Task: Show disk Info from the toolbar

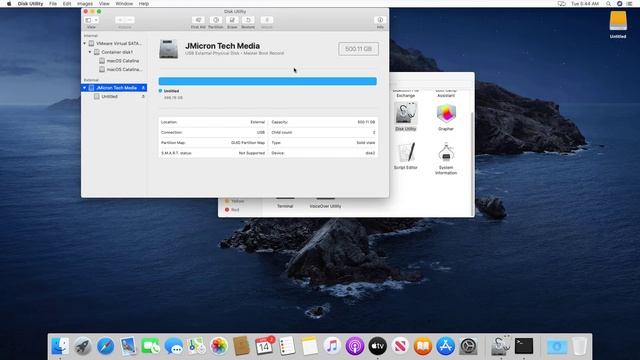Action: click(380, 20)
